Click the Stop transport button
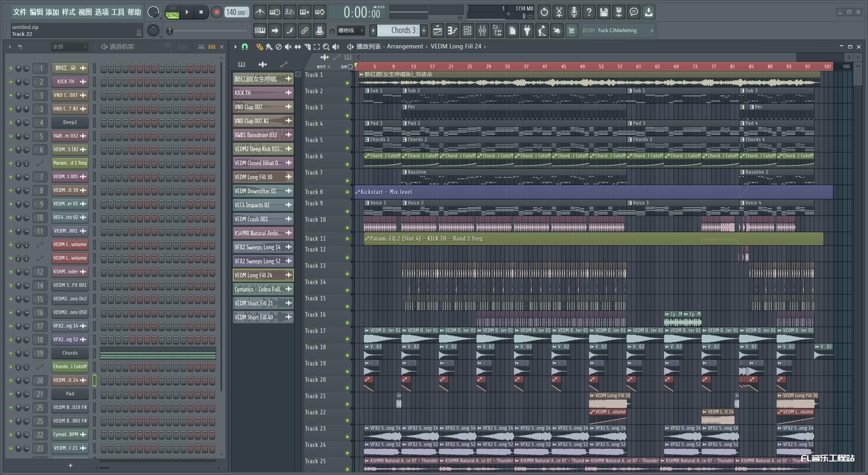 click(201, 12)
